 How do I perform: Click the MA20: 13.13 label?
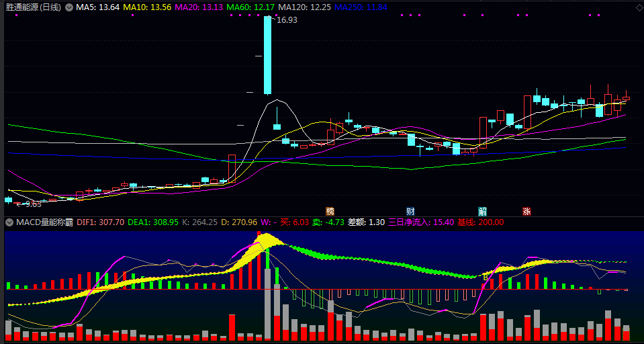199,7
